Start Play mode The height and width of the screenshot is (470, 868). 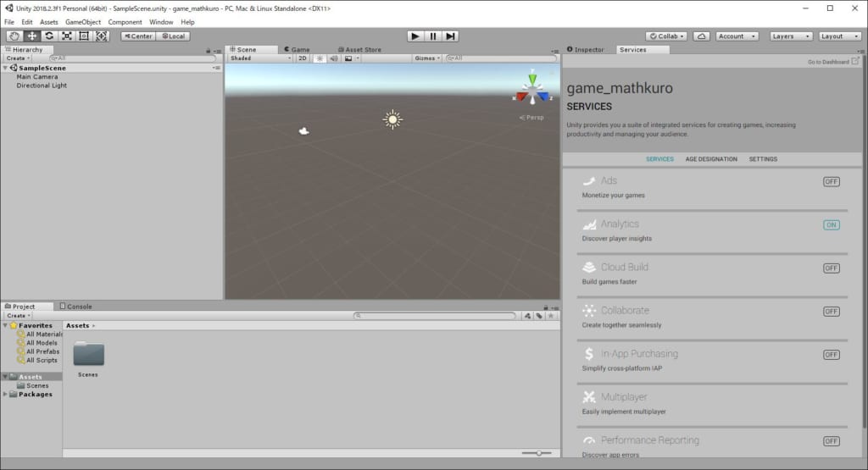[x=415, y=36]
